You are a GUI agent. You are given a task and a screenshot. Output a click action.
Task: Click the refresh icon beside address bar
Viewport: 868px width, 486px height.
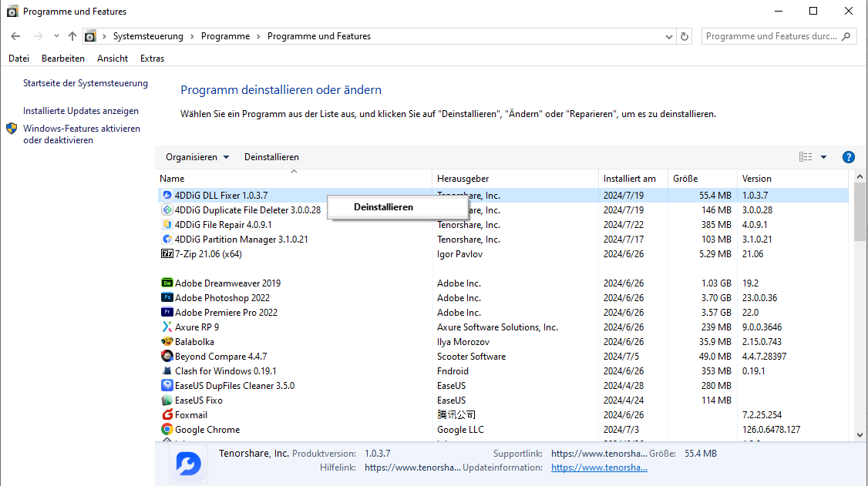coord(685,36)
